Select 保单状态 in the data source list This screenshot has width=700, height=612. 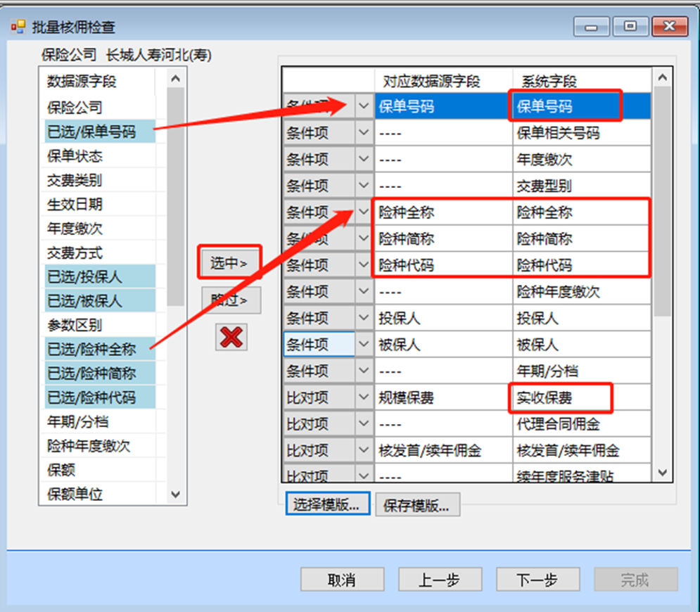tap(75, 156)
